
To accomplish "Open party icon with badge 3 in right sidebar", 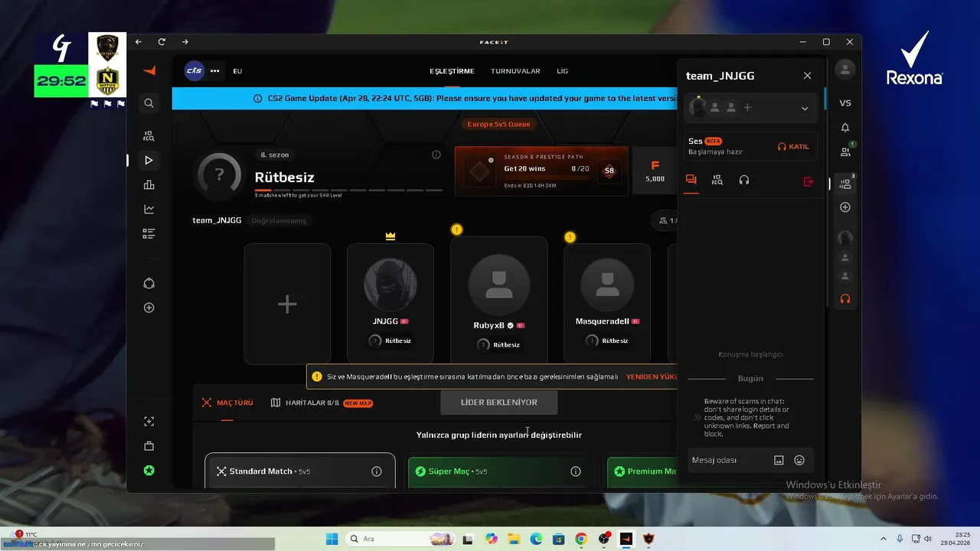I will pos(845,184).
